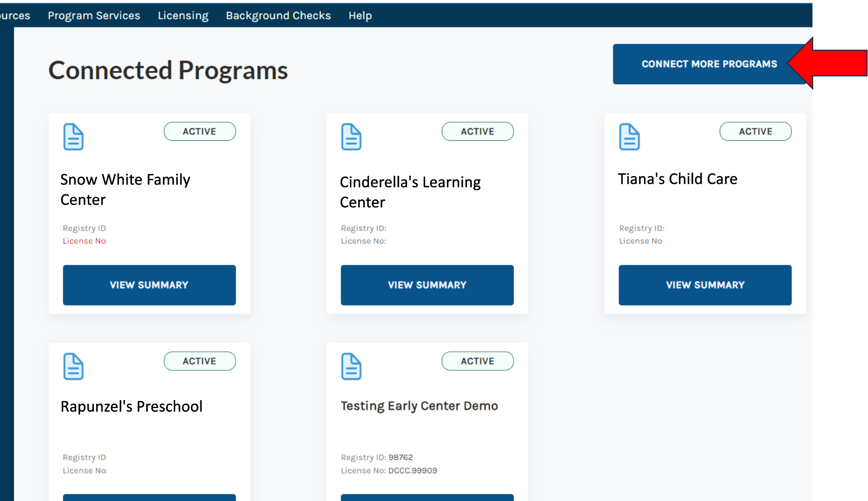
Task: Click the Active badge on Cinderella's card
Action: [x=477, y=132]
